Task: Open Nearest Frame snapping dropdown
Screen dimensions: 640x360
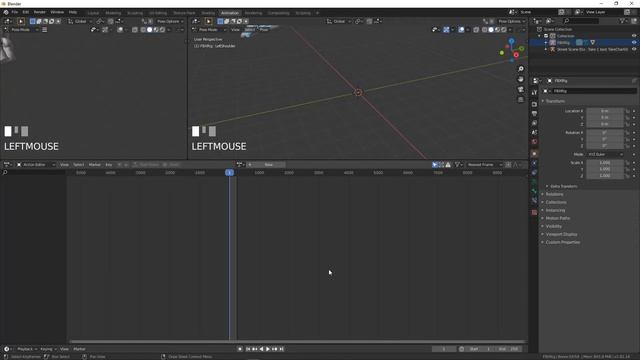Action: coord(484,165)
